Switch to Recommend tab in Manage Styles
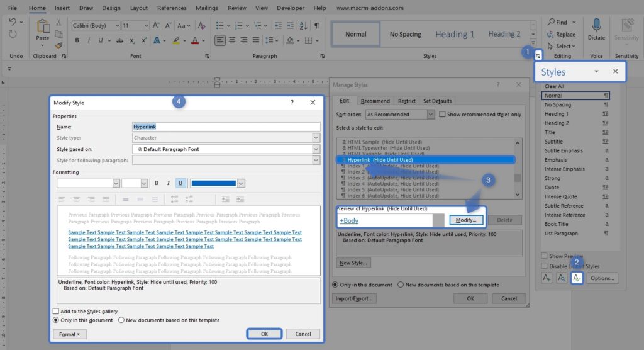Image resolution: width=644 pixels, height=350 pixels. point(375,101)
